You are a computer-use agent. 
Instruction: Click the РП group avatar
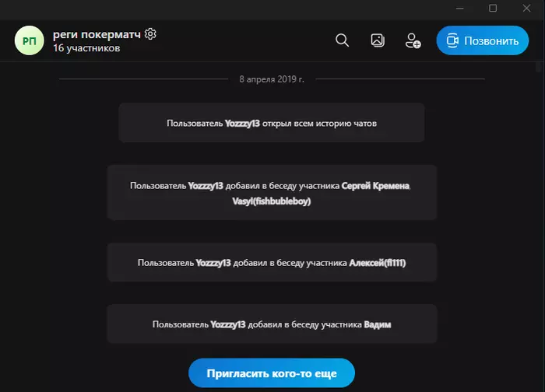tap(30, 40)
